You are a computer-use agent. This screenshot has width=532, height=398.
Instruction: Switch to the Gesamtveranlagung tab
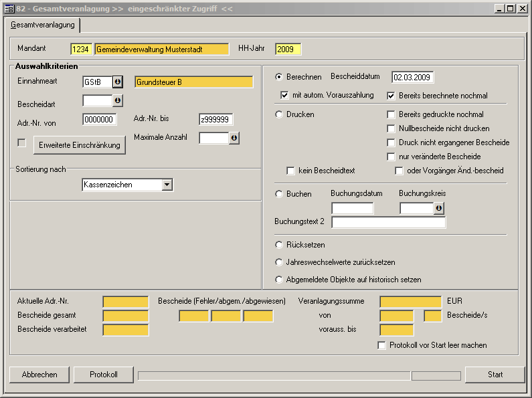(x=42, y=25)
